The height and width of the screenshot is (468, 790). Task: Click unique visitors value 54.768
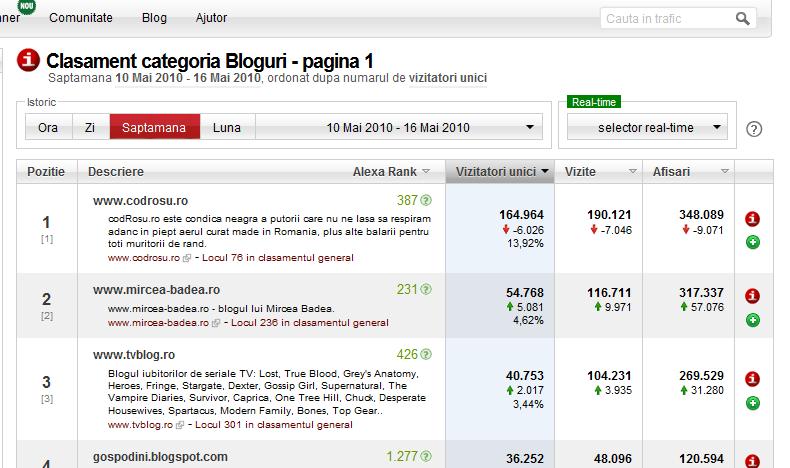(x=525, y=293)
